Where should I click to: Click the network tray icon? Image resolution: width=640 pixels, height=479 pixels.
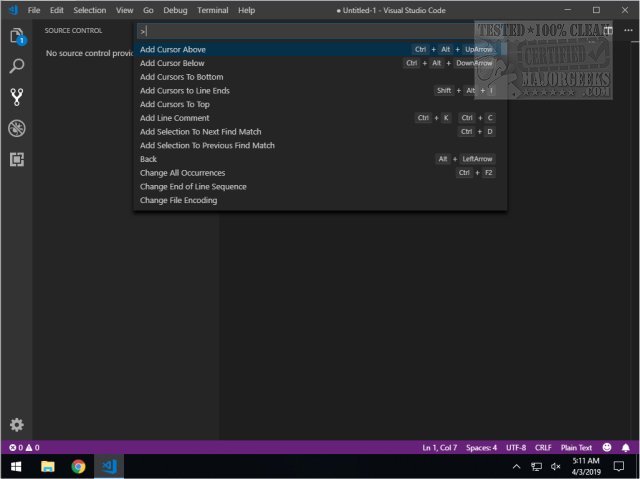pos(536,466)
